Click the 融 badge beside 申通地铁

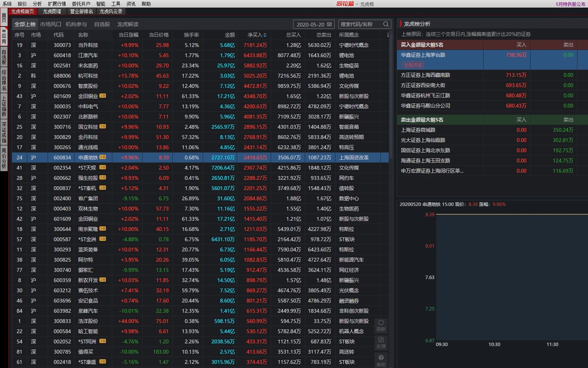pos(102,157)
